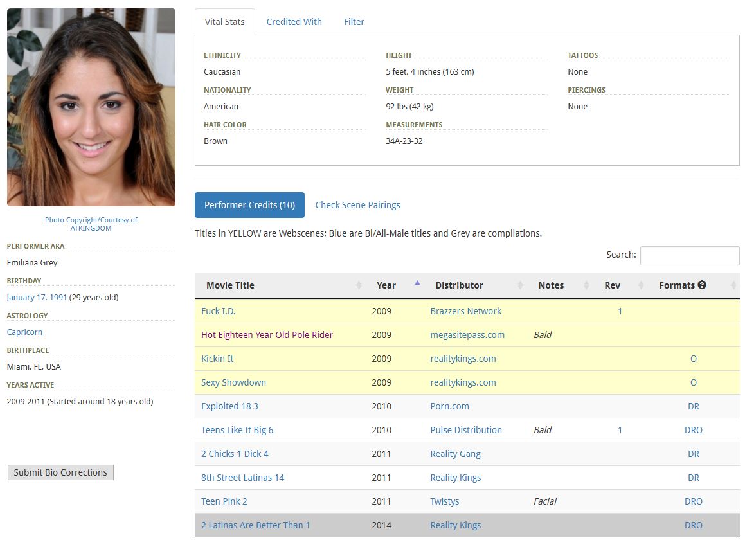Screen dimensions: 756x547
Task: Open DR format link in 8th Street Latinas row
Action: (x=693, y=478)
